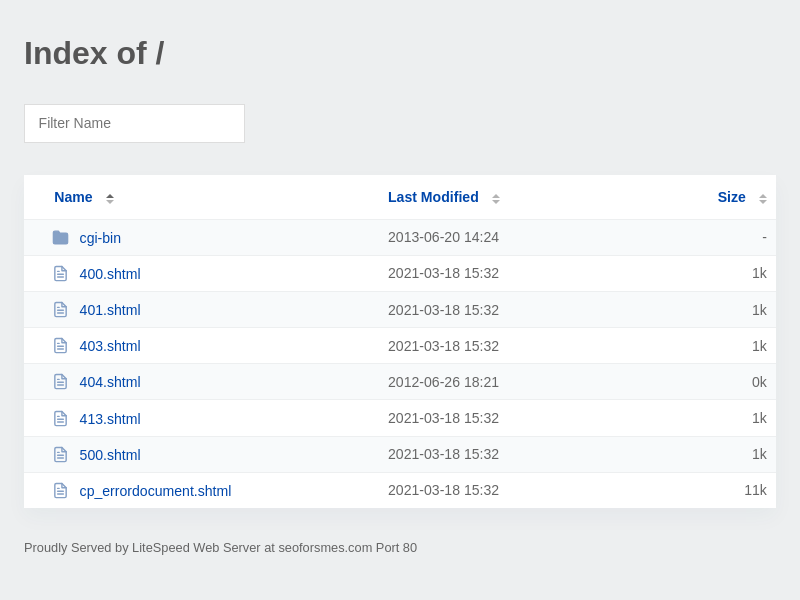Click the file icon beside 500.shtml
This screenshot has width=800, height=600.
coord(60,454)
